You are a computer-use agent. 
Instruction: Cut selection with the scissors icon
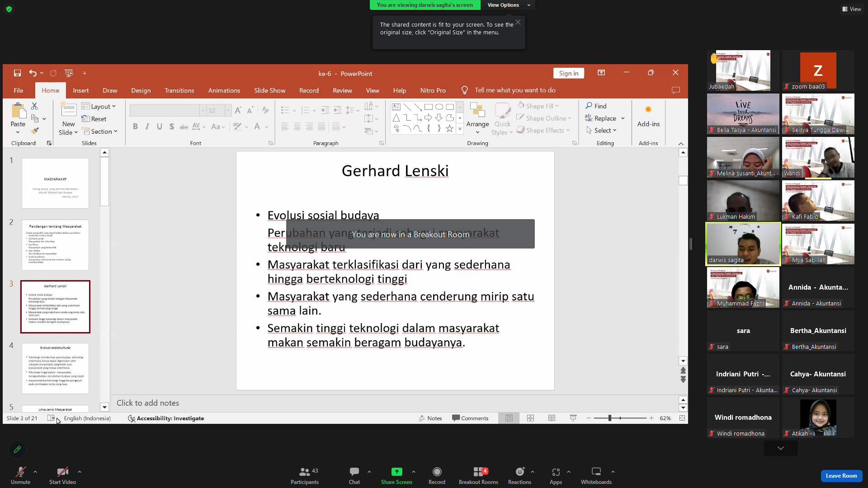click(34, 106)
